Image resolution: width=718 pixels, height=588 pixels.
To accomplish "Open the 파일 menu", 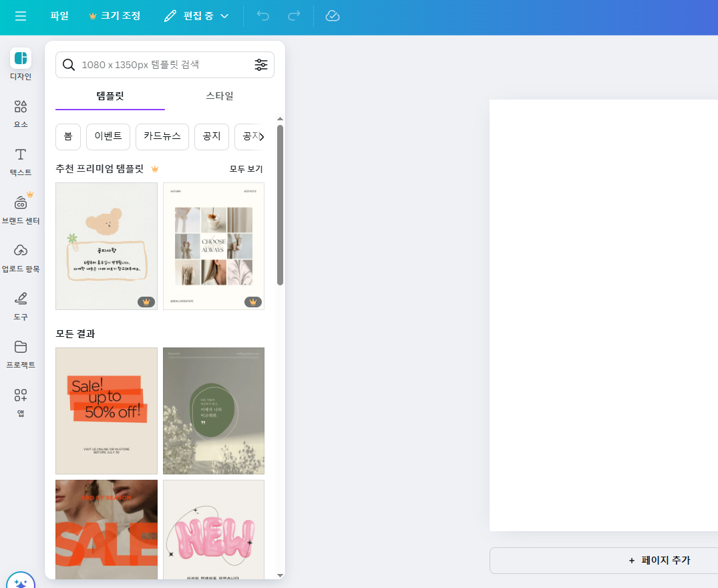I will [59, 17].
